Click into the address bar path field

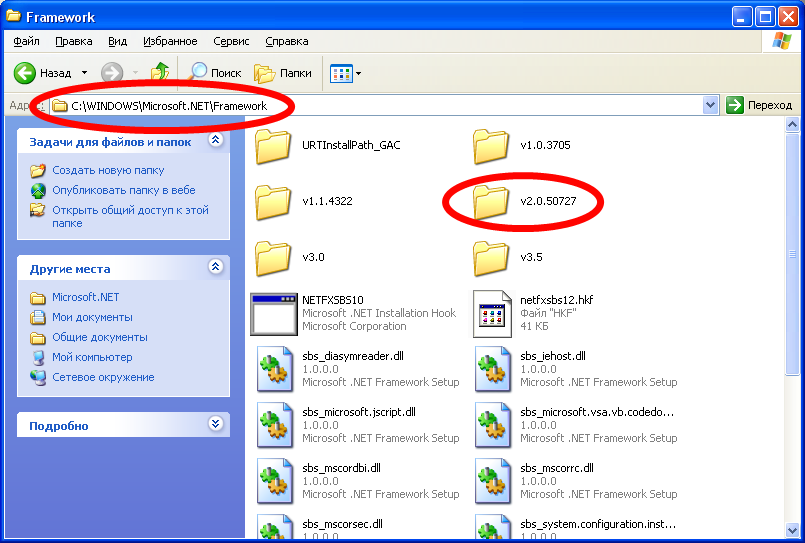(377, 106)
